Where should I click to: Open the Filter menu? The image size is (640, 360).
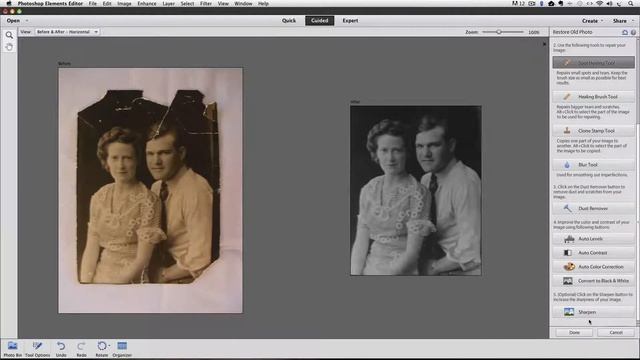click(206, 3)
